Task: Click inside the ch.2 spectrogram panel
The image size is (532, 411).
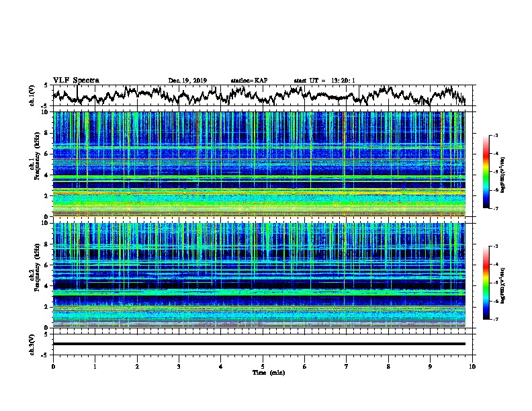Action: click(259, 275)
